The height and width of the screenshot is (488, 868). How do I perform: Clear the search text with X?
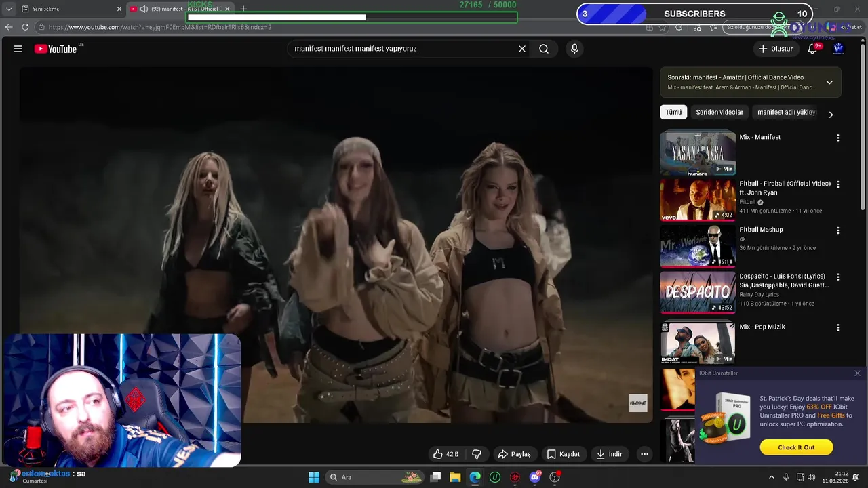pos(522,49)
